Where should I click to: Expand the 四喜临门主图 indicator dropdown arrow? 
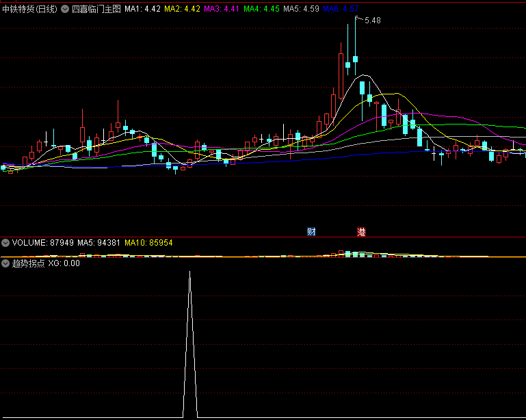pyautogui.click(x=65, y=9)
